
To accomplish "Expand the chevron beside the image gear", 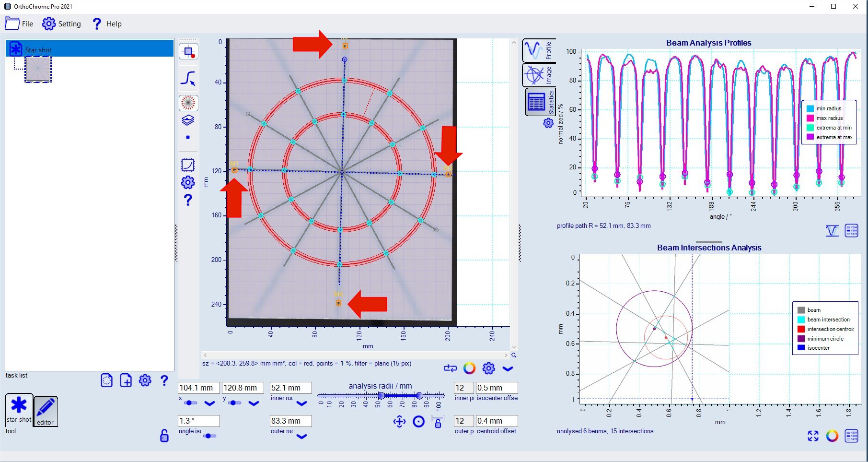I will click(508, 368).
